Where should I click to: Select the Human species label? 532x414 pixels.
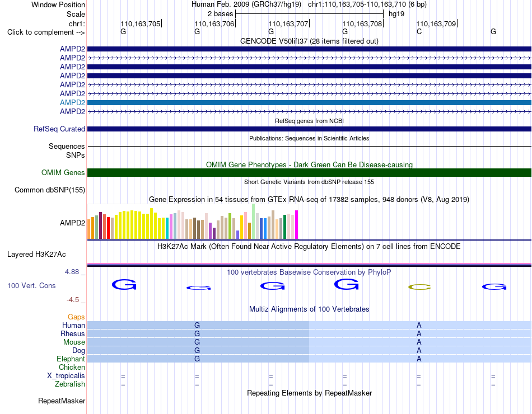tap(73, 325)
